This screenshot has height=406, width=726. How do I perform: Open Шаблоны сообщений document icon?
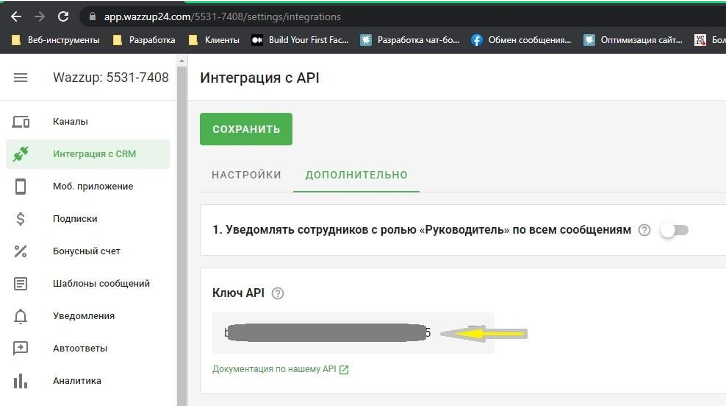pyautogui.click(x=20, y=284)
